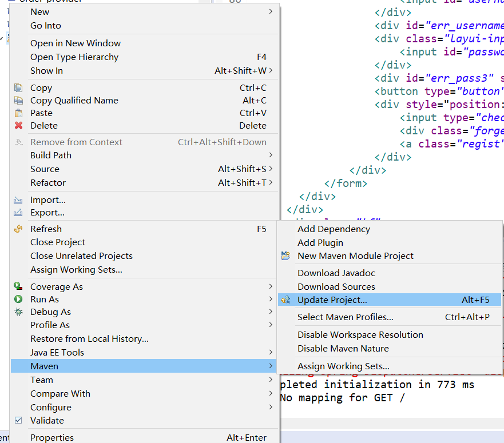Click the green Run As icon
This screenshot has width=504, height=443.
(19, 299)
